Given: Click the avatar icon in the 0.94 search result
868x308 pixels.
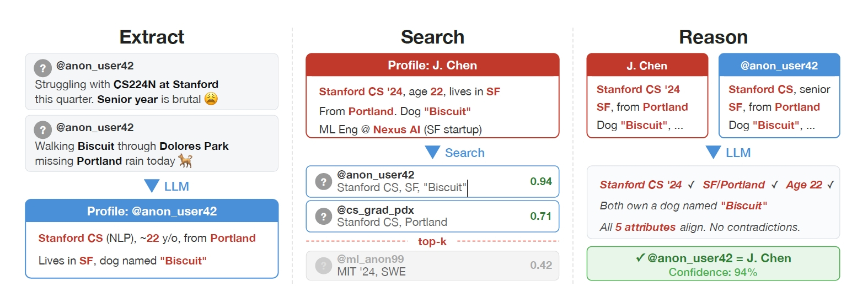Looking at the screenshot, I should [x=323, y=181].
